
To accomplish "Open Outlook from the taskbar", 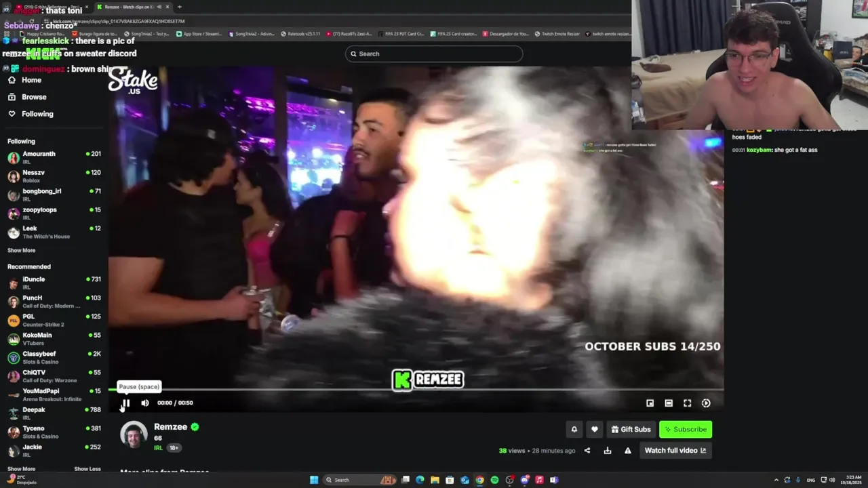I will 465,480.
